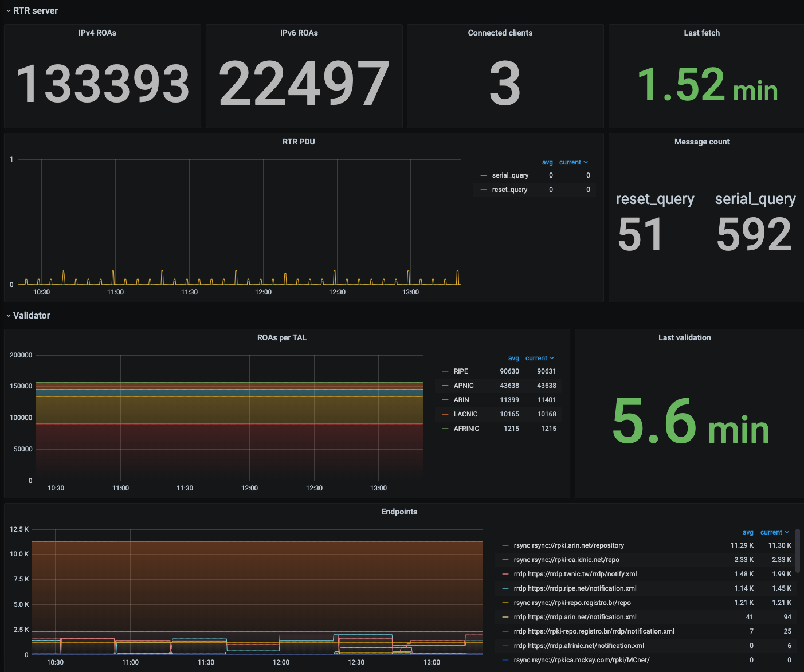Click color icon for rsync rpki.arin.net/repository

point(505,546)
